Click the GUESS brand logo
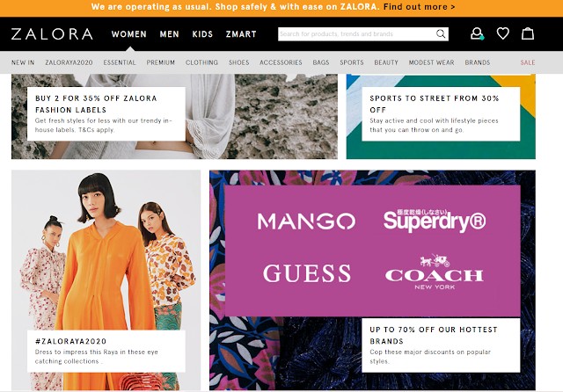Image resolution: width=563 pixels, height=392 pixels. 307,273
